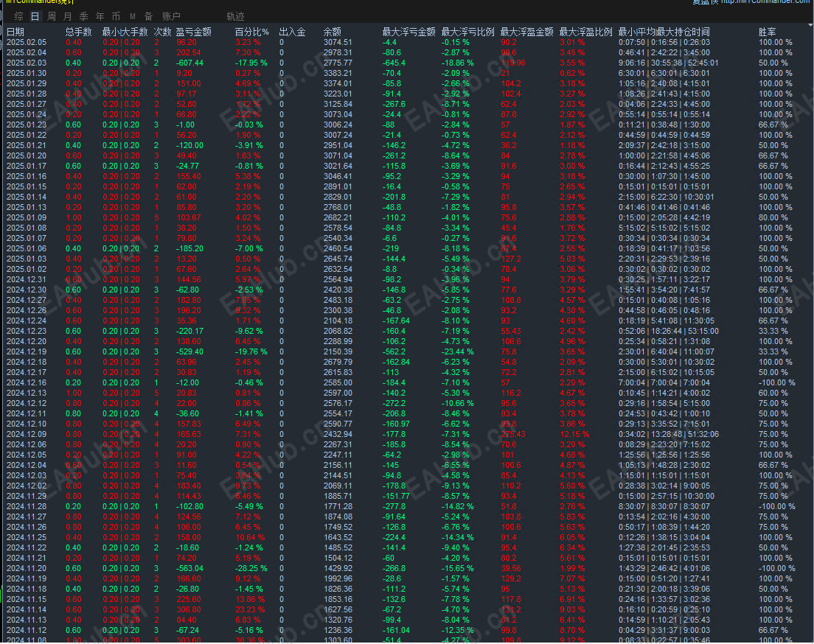Screen dimensions: 814x644
Task: Click the -23.44 % max floating loss cell
Action: [x=457, y=351]
